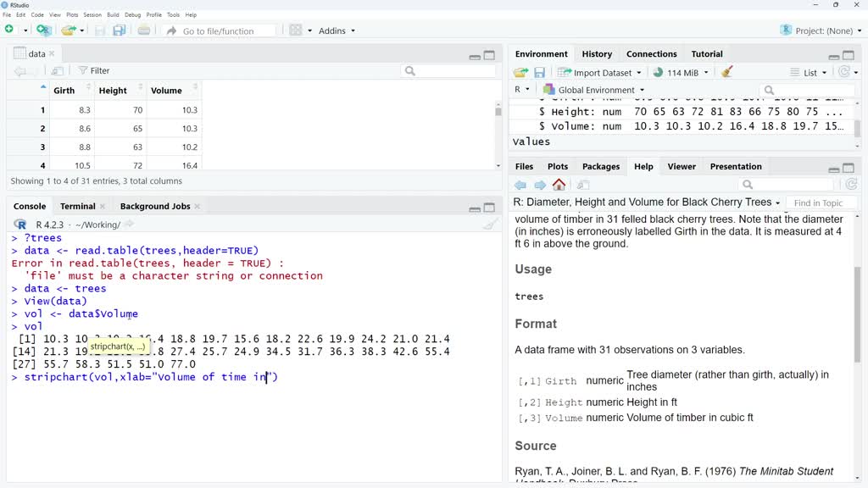Open the List view dropdown in Environment
The image size is (868, 488).
(808, 73)
